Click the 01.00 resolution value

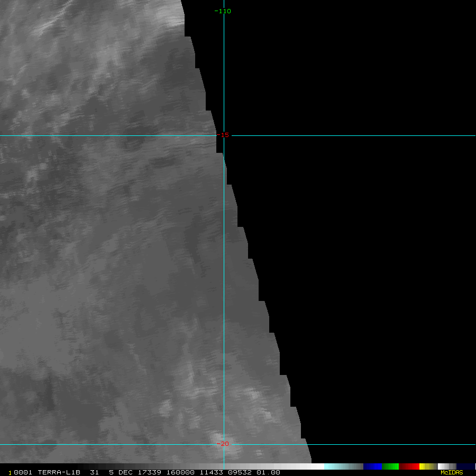pos(268,472)
